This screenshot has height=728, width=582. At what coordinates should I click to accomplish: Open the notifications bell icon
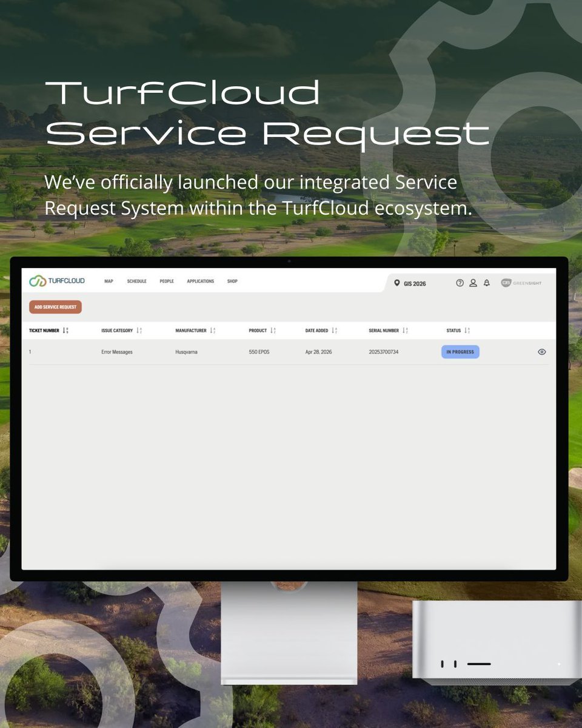[x=486, y=283]
